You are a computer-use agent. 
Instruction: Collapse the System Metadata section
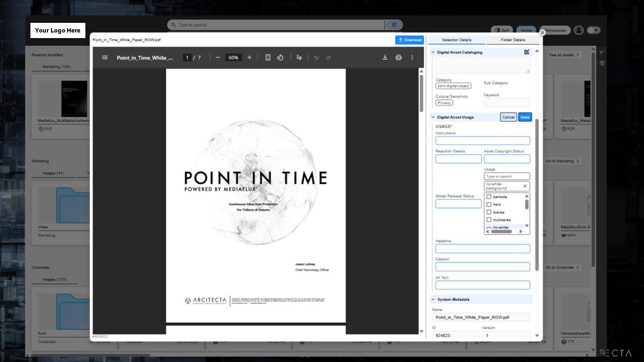(x=433, y=299)
